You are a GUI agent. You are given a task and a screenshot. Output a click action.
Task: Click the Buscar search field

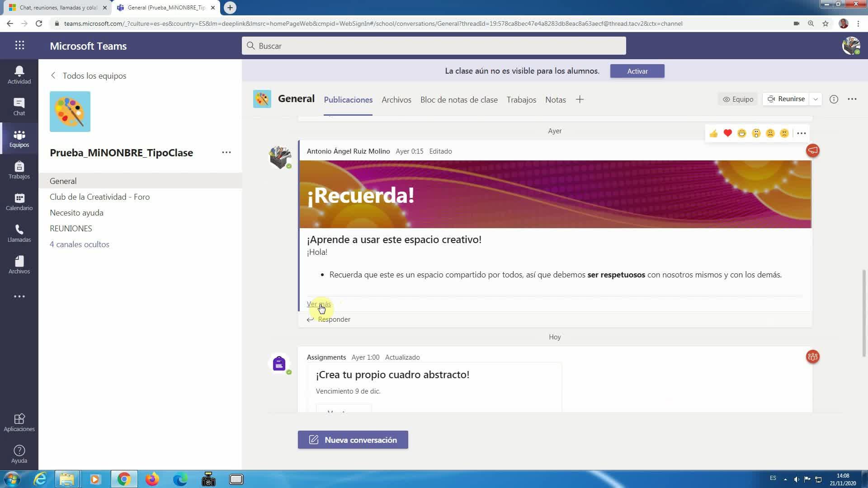coord(434,46)
